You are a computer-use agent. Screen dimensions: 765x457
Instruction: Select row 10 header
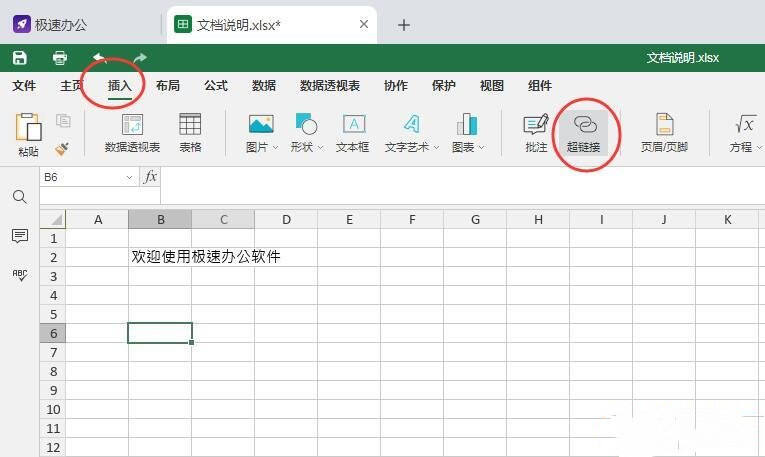click(x=53, y=410)
